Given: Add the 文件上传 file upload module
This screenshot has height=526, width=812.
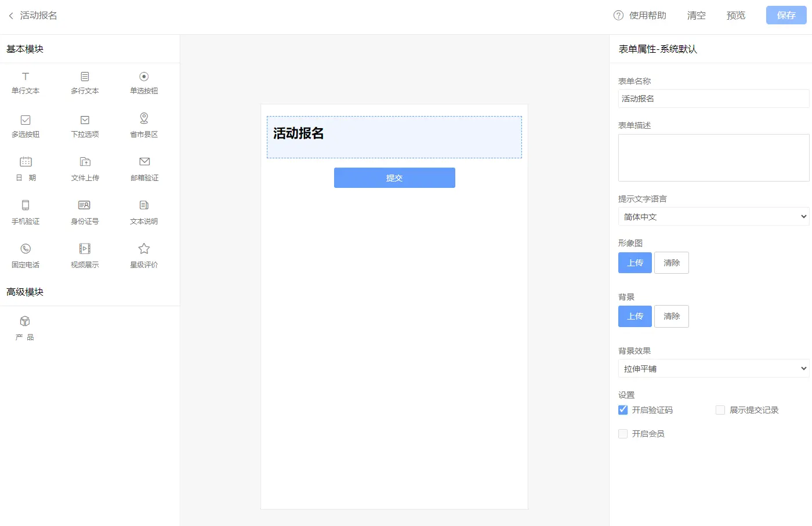Looking at the screenshot, I should tap(85, 169).
